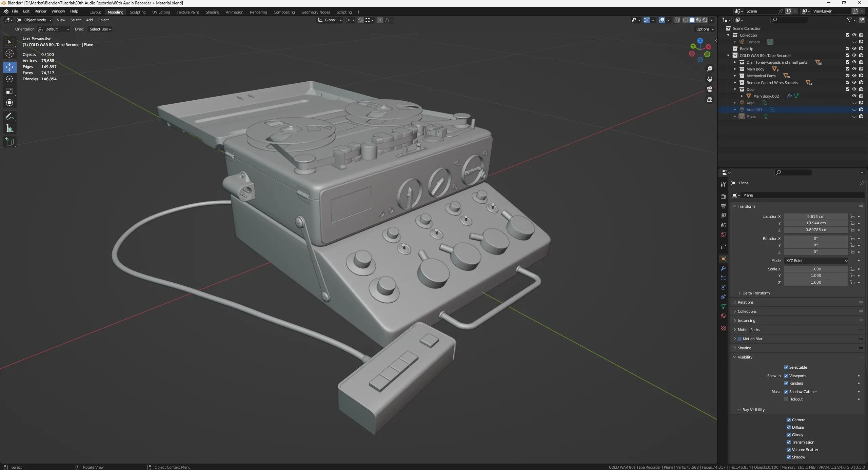Open the XYZ Euler rotation mode dropdown

click(816, 261)
